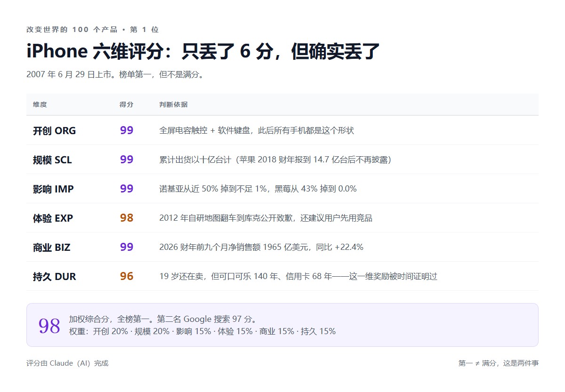Click the score 99 in the 商业 BIZ row

127,247
